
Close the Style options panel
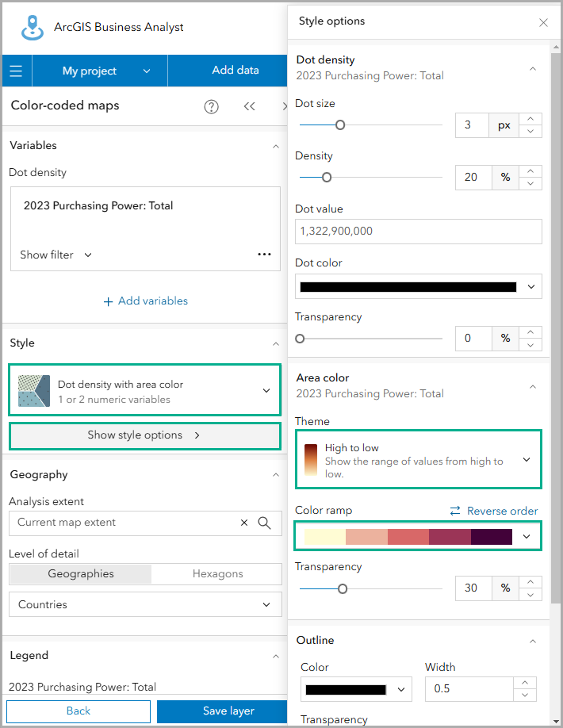[543, 22]
